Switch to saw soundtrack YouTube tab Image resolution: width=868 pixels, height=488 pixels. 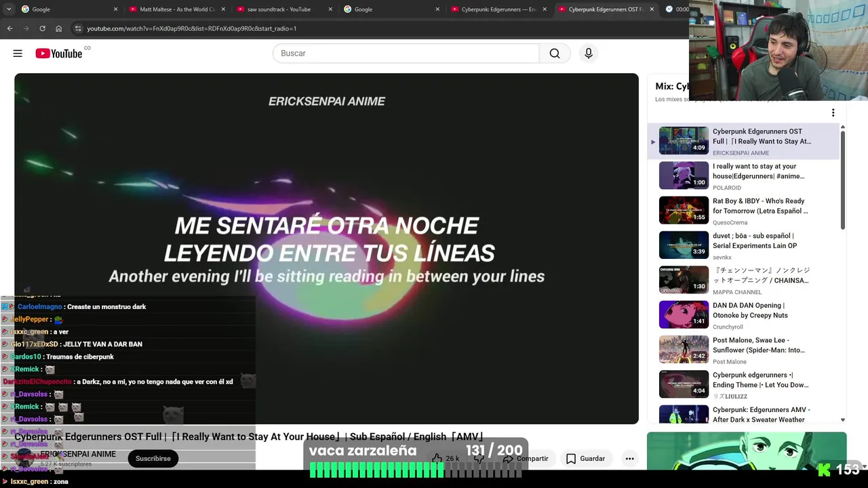coord(283,9)
